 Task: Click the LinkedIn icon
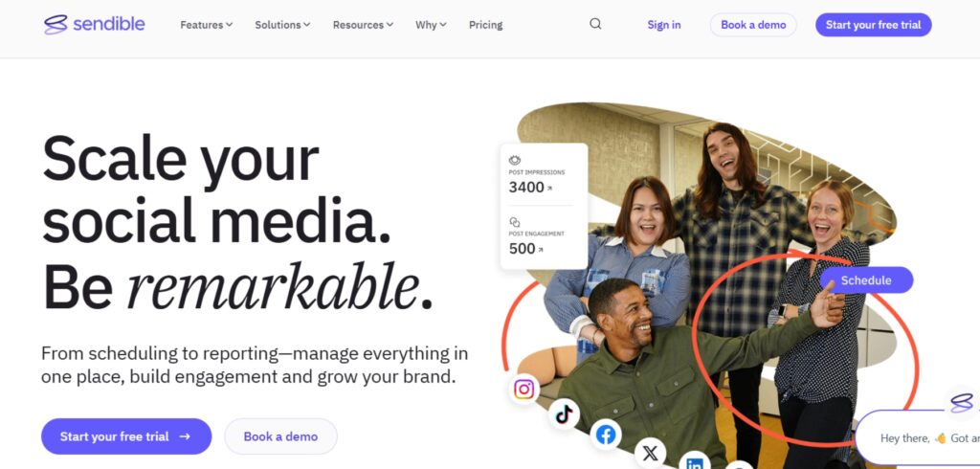pyautogui.click(x=695, y=462)
